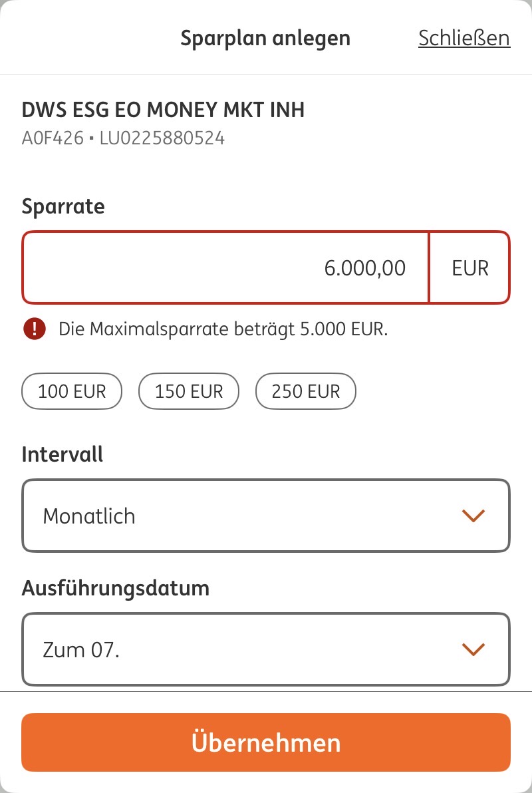Click the fund name DWS ESG EO MONEY MKT INH
Viewport: 532px width, 793px height.
click(163, 110)
